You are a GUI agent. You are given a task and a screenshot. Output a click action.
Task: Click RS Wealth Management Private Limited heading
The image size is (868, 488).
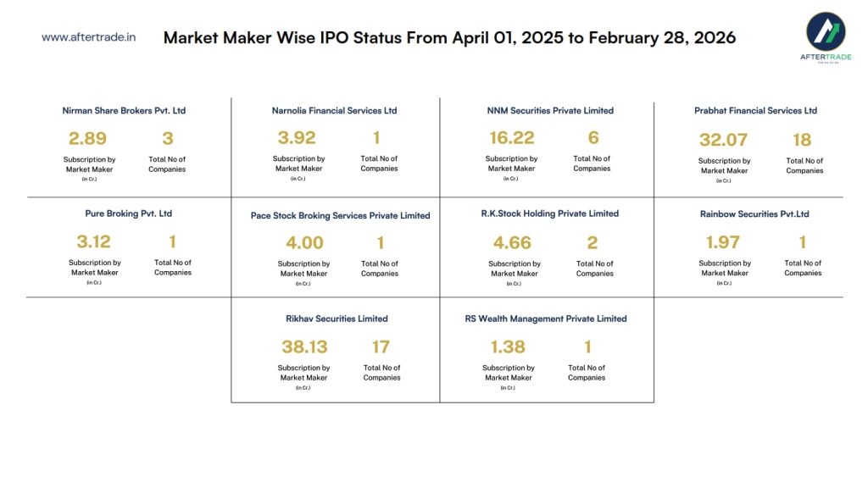(x=546, y=319)
